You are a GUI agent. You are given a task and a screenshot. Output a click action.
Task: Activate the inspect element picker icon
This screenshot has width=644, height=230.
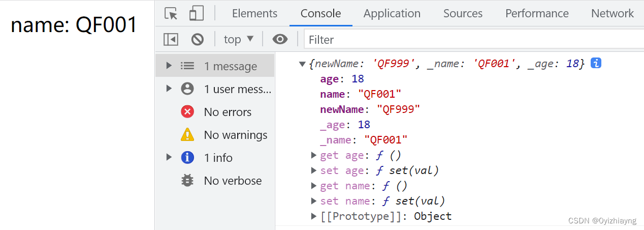coord(172,13)
